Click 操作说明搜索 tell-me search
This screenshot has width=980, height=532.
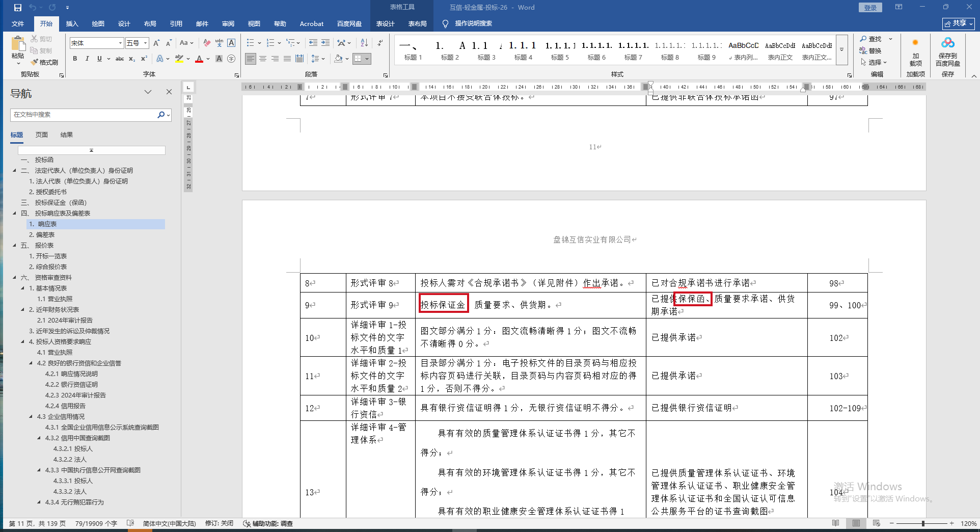click(x=474, y=23)
